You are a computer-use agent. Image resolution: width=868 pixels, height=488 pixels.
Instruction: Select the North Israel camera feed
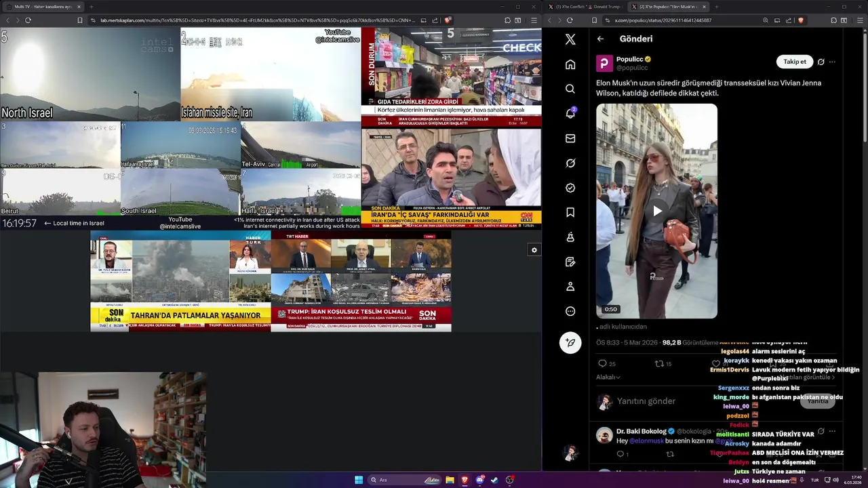(x=90, y=74)
